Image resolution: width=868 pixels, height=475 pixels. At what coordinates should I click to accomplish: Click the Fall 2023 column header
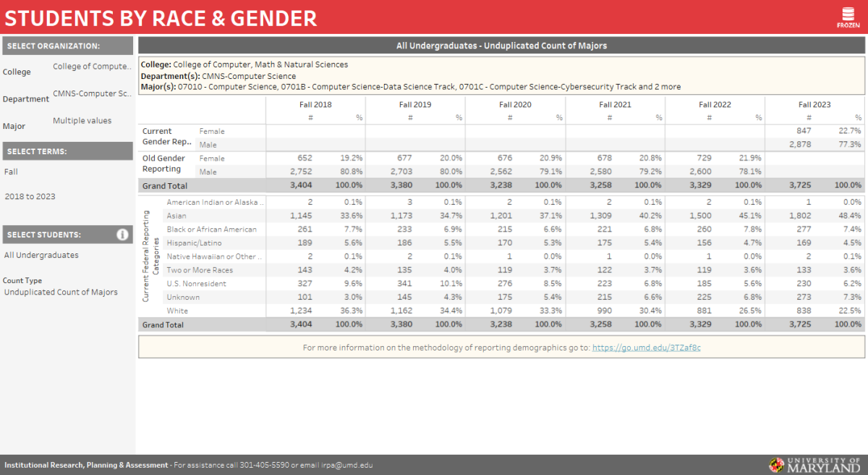click(x=815, y=105)
